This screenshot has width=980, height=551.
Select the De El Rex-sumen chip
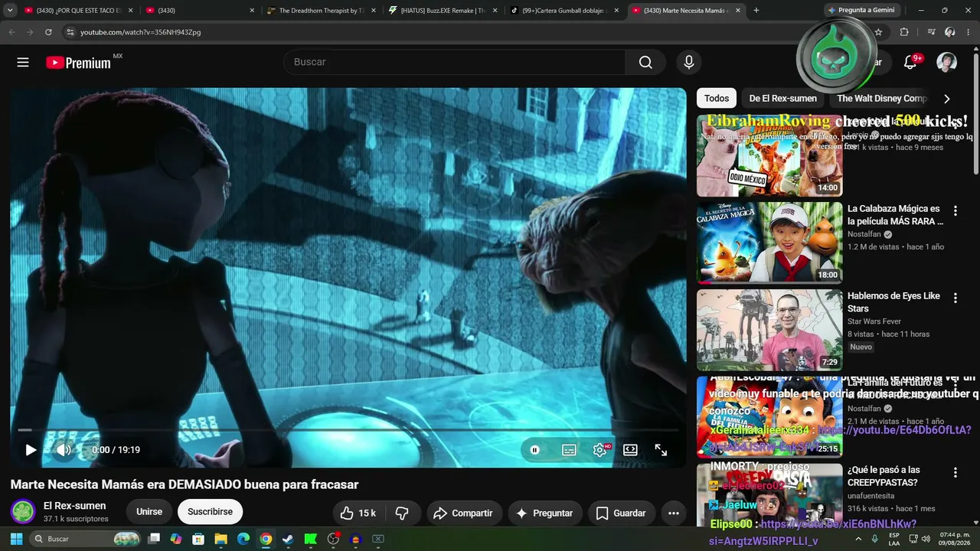click(782, 98)
